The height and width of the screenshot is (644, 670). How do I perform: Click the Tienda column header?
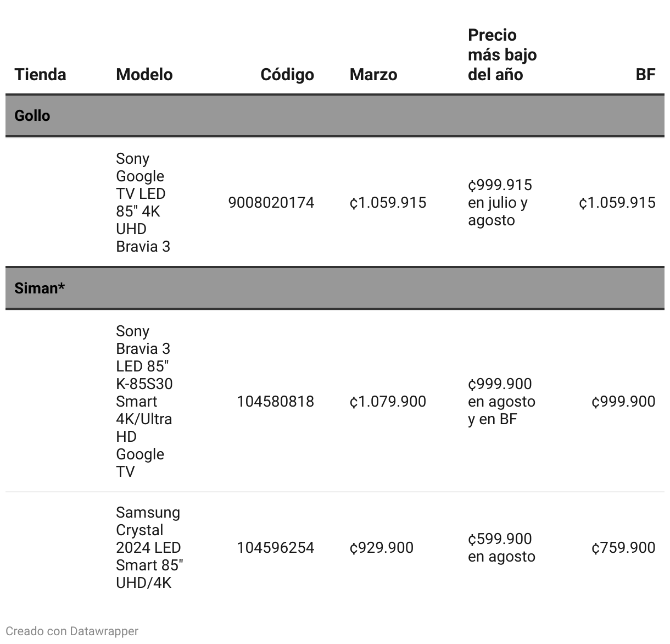tap(40, 74)
